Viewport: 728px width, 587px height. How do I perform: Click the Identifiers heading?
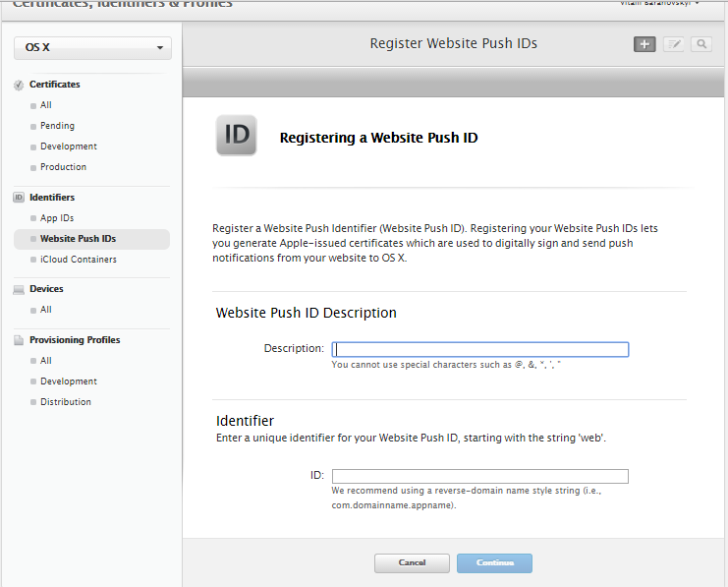pyautogui.click(x=51, y=197)
